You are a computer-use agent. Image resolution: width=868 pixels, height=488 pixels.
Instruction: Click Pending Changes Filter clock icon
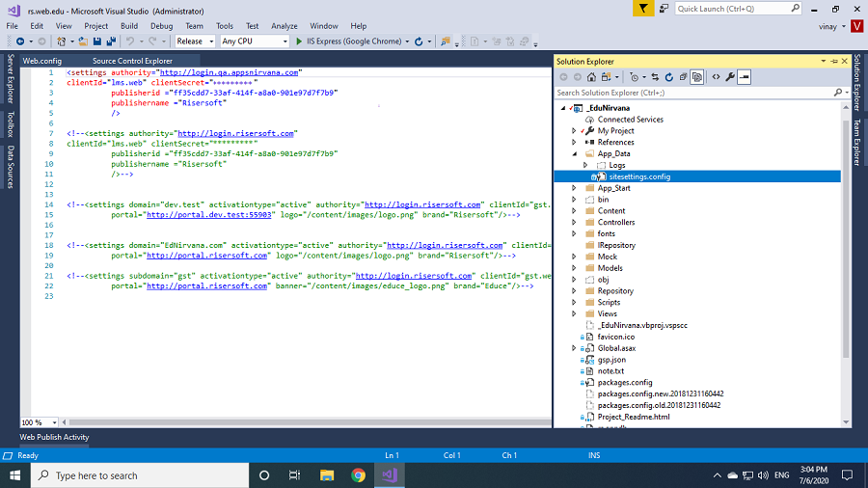click(x=635, y=77)
